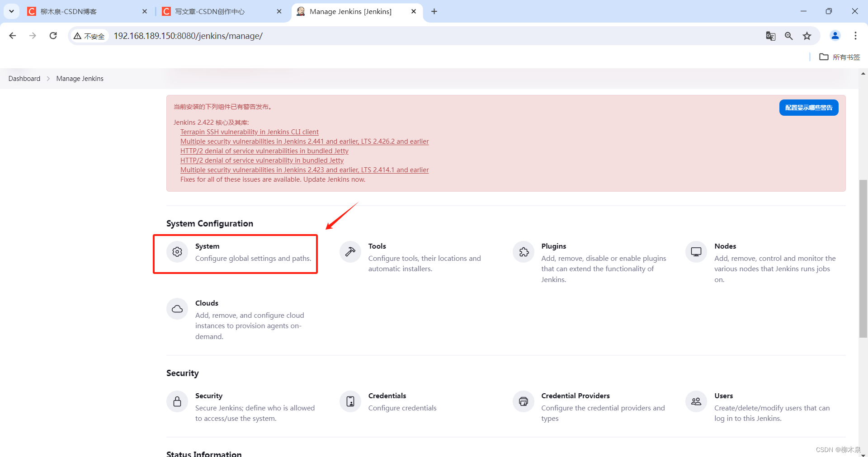Click the Security padlock icon
Image resolution: width=868 pixels, height=457 pixels.
coord(177,401)
